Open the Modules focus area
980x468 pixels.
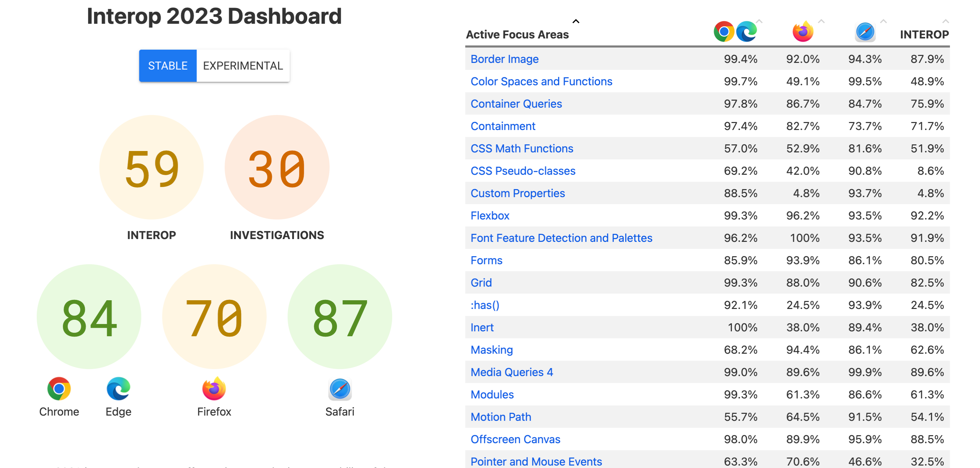pos(492,395)
